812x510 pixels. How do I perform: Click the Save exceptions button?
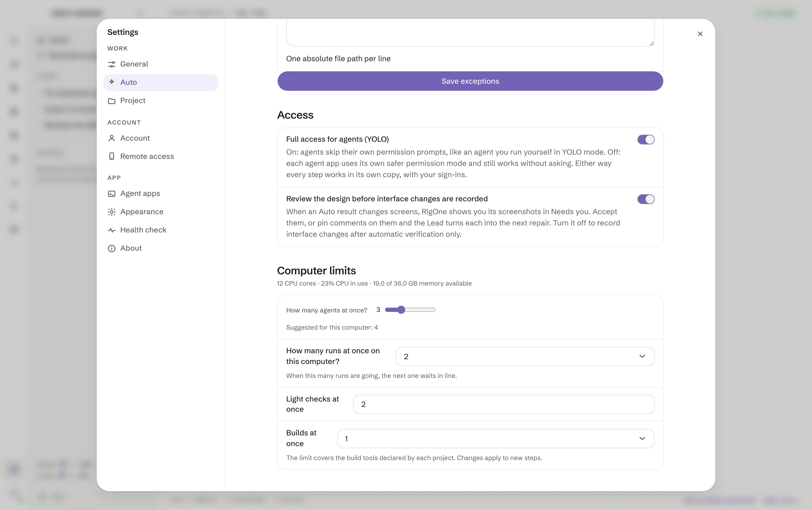tap(470, 81)
